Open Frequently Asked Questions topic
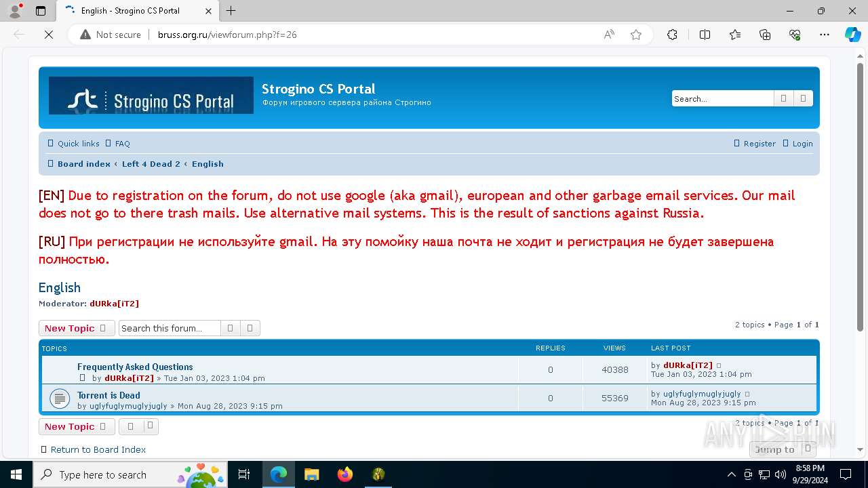The width and height of the screenshot is (868, 488). point(135,367)
